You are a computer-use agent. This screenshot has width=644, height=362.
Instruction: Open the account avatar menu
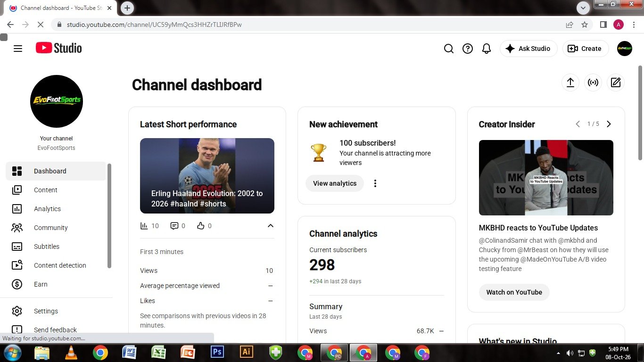[x=625, y=49]
